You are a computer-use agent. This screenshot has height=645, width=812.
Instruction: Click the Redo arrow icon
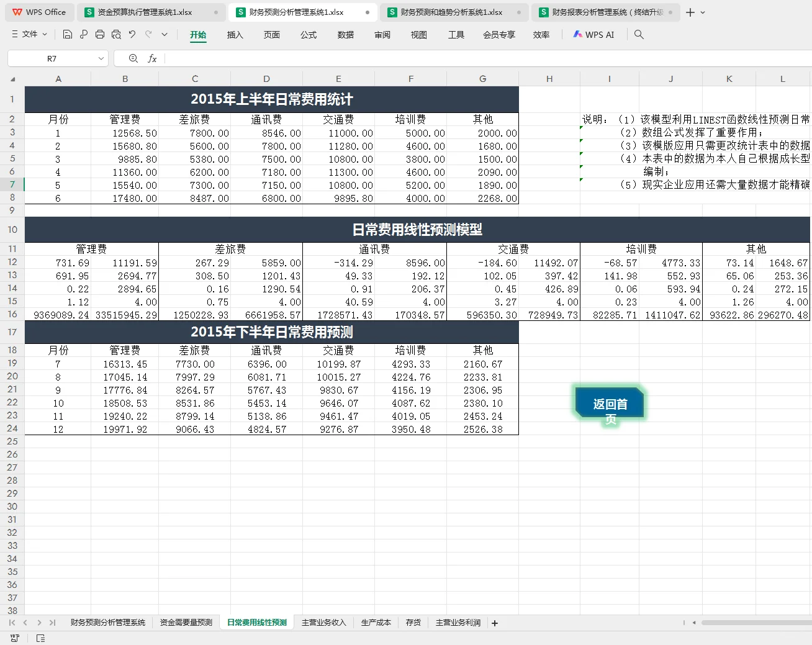[x=148, y=34]
